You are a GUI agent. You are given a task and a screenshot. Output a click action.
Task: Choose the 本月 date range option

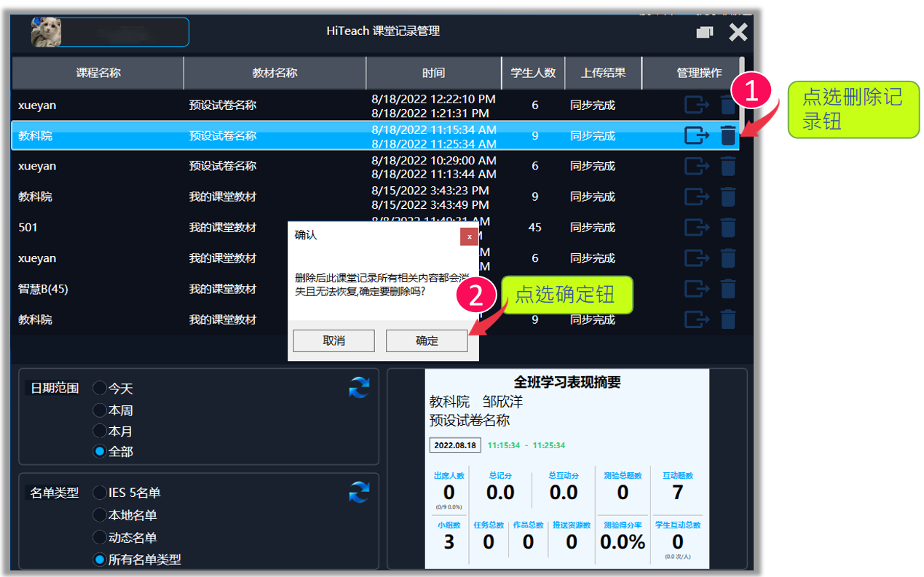click(100, 431)
